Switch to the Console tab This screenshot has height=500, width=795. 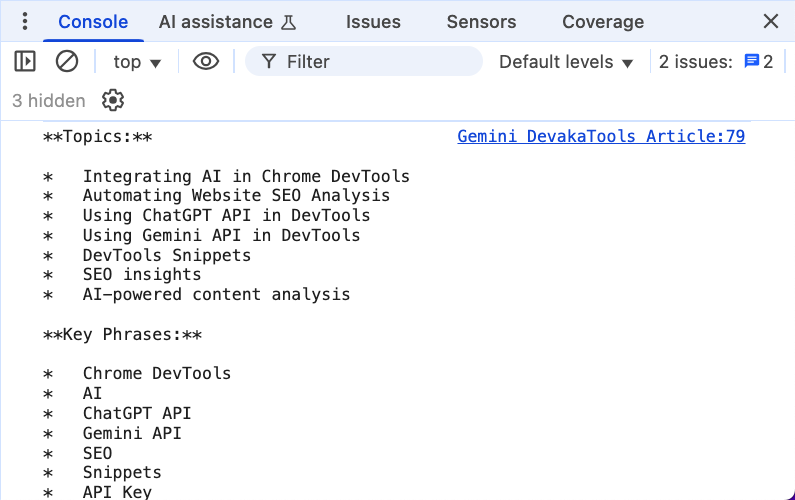(93, 22)
